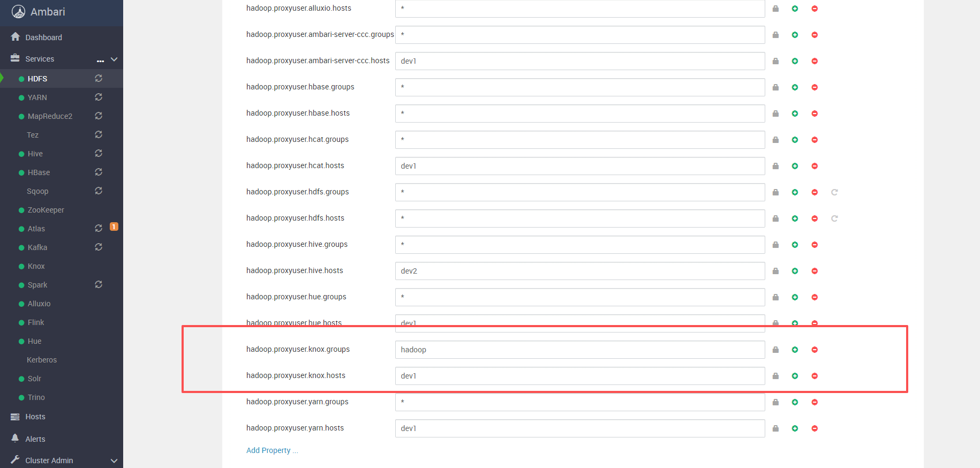Click the Add Property link
This screenshot has height=468, width=980.
tap(272, 450)
